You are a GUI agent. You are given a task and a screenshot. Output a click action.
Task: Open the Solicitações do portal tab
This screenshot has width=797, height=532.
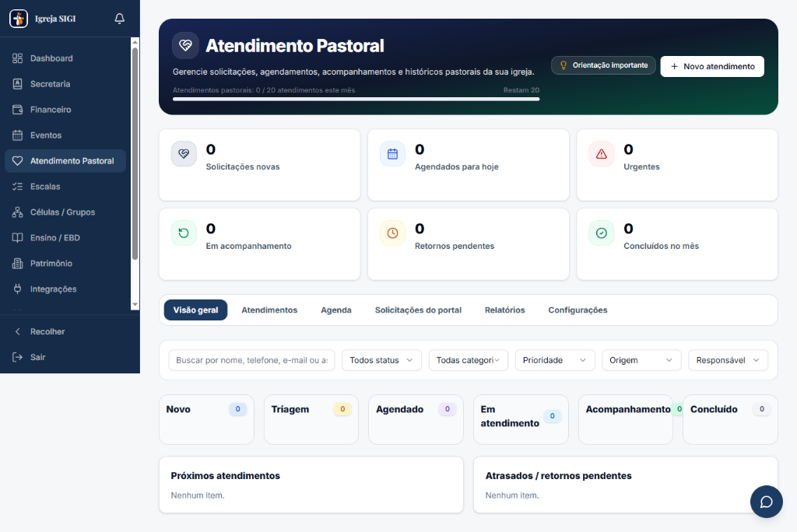click(x=418, y=310)
